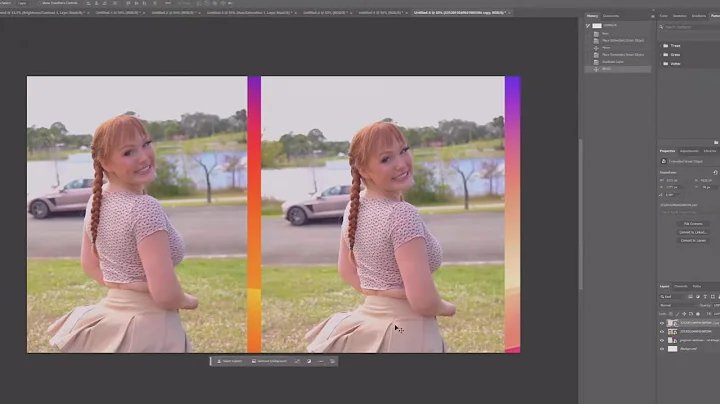Image resolution: width=720 pixels, height=404 pixels.
Task: Open the layer filter Kind dropdown
Action: 672,297
